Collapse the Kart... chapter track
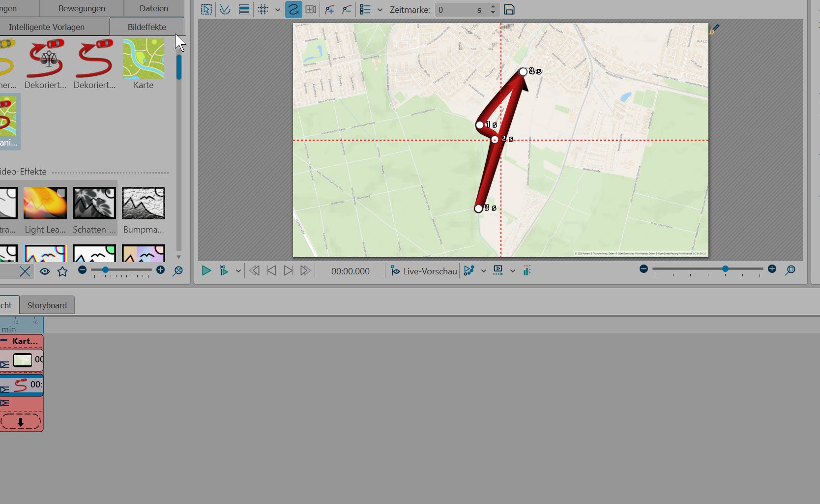This screenshot has height=504, width=820. point(4,341)
